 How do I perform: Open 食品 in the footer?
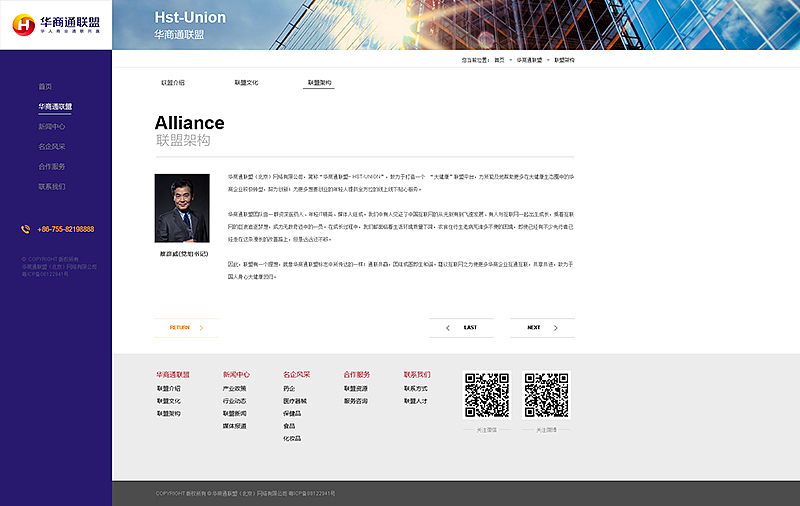tap(289, 426)
